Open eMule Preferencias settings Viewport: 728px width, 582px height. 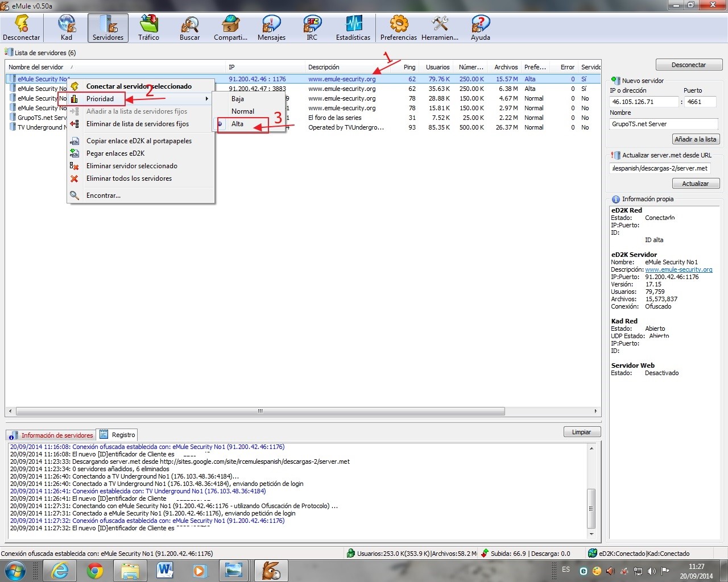tap(398, 27)
